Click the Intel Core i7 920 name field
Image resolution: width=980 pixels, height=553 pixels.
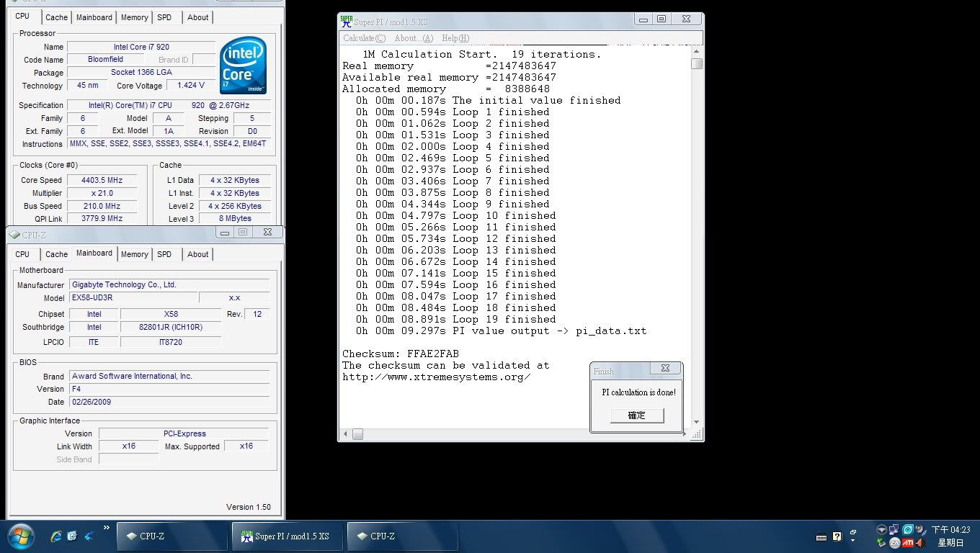coord(141,47)
